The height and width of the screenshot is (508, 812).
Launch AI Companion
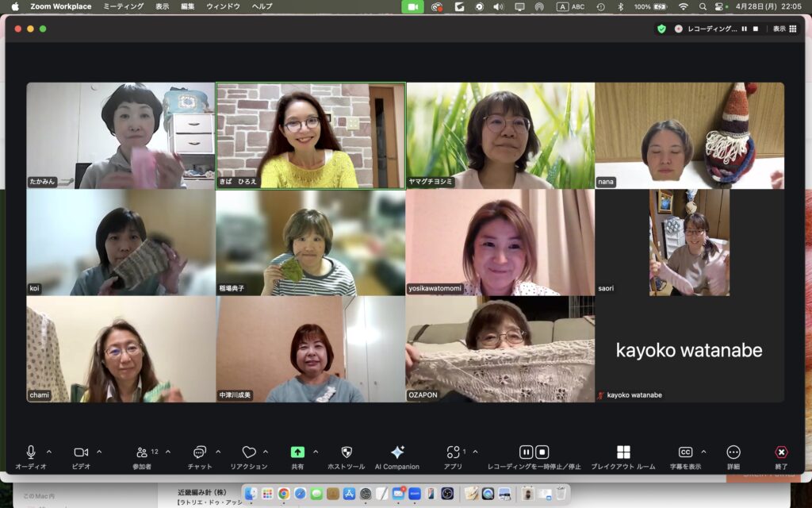397,452
